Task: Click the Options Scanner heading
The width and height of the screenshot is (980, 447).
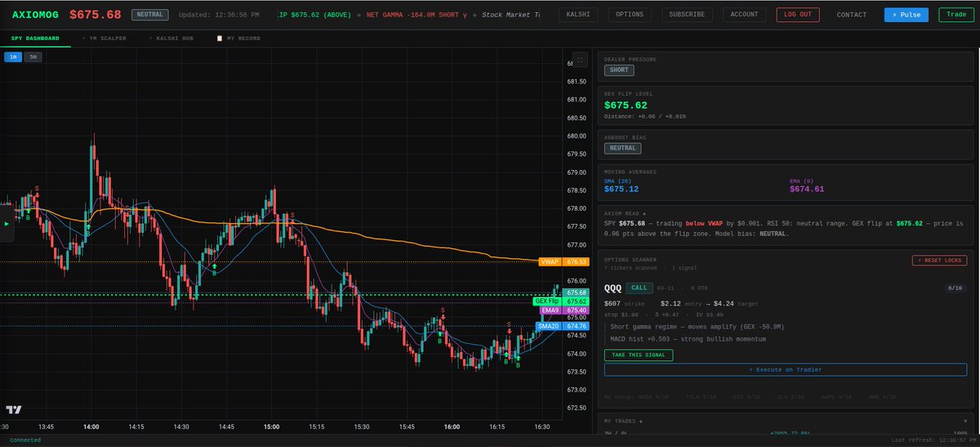Action: [x=630, y=260]
